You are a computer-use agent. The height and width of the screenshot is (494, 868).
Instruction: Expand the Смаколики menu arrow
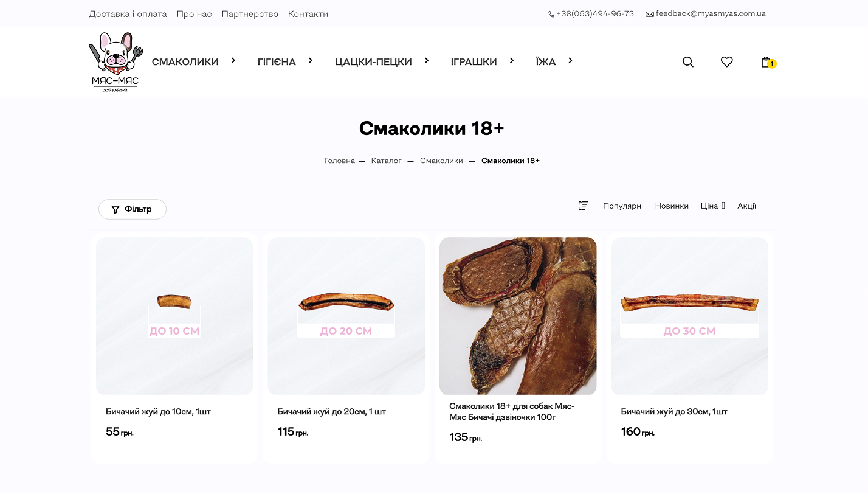click(x=233, y=61)
